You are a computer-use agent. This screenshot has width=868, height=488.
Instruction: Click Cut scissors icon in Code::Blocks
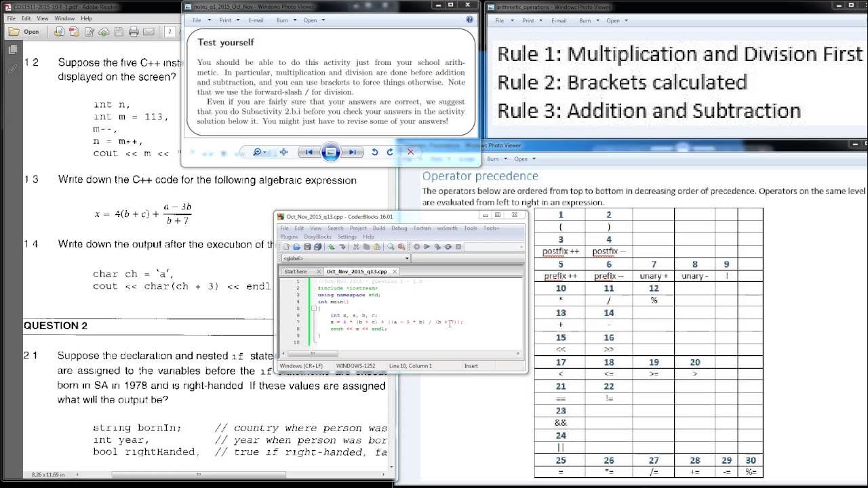(x=356, y=247)
